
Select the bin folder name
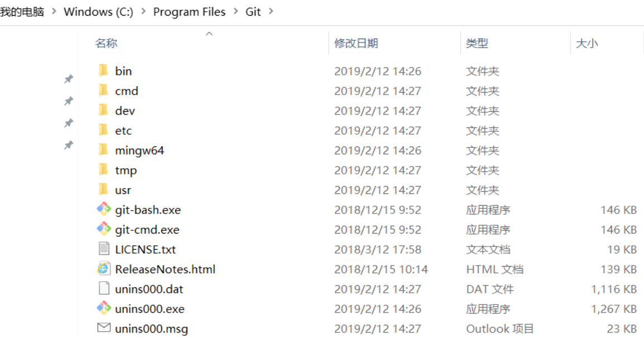coord(123,71)
